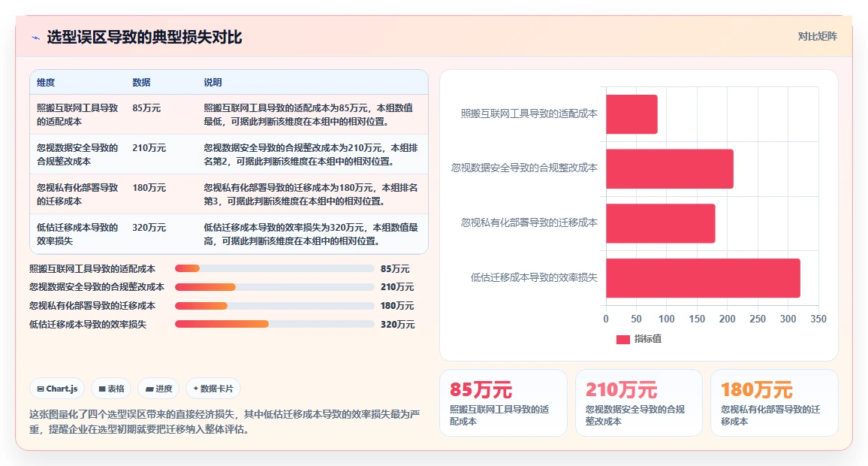Click the chart bar for 忽视数据安全导致的合规整改成本
868x466 pixels.
(670, 168)
